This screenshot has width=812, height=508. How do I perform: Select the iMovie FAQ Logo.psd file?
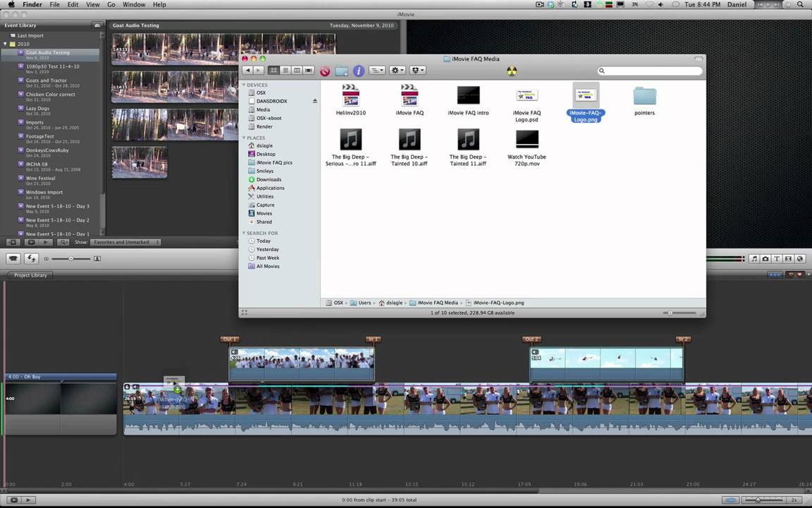click(x=527, y=104)
